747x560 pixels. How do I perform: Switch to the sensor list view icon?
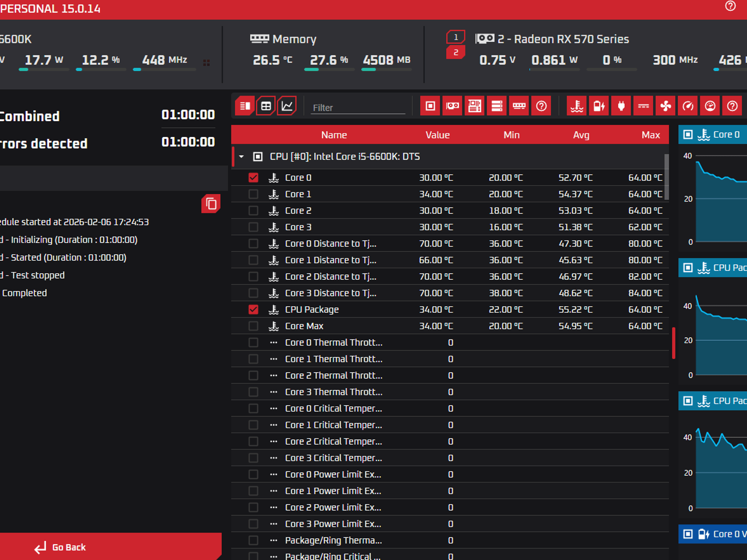(245, 106)
